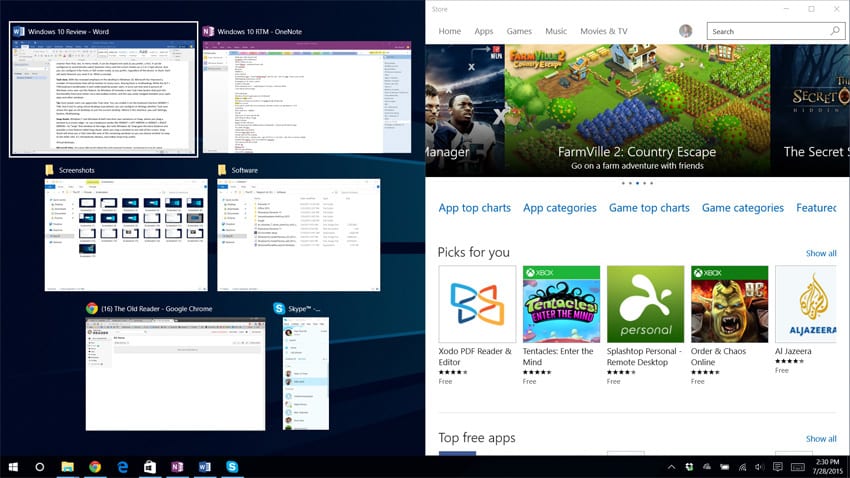This screenshot has height=478, width=850.
Task: Click the Cortana circle icon in taskbar
Action: [40, 467]
